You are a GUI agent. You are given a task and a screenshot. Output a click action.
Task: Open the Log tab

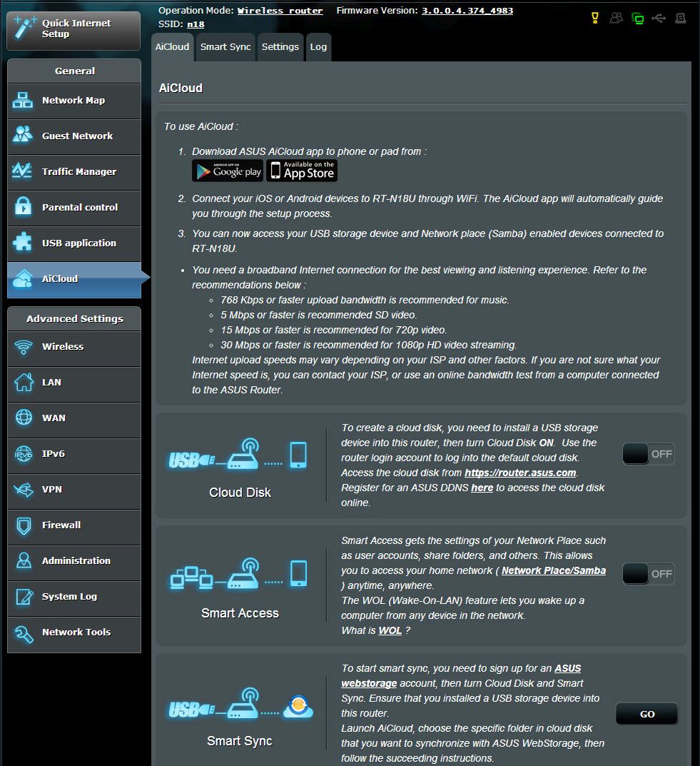coord(318,47)
